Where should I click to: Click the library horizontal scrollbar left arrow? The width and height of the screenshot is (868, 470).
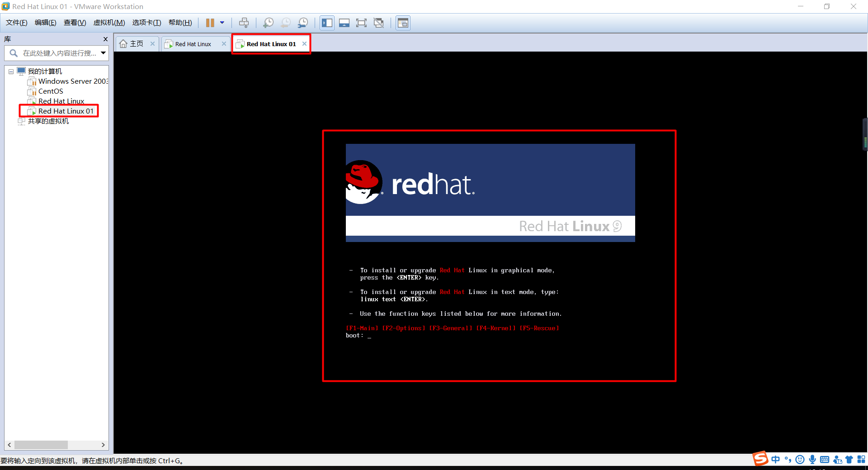(9, 445)
